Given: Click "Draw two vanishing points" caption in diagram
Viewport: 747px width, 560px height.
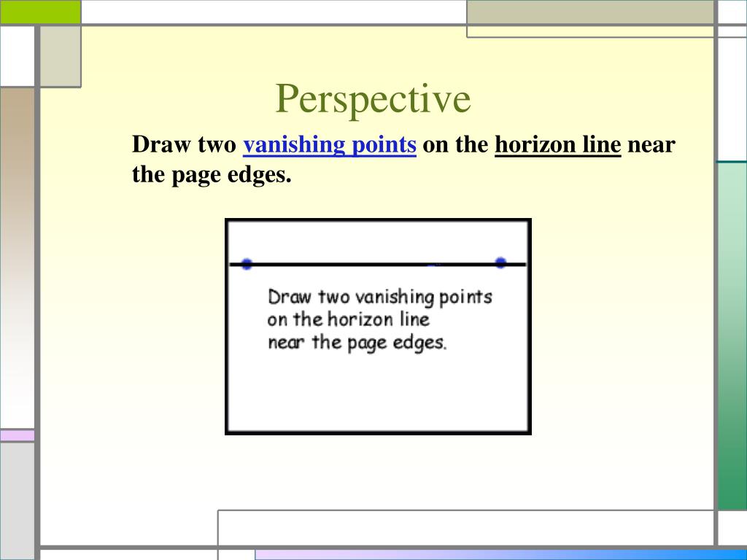Looking at the screenshot, I should click(x=379, y=297).
